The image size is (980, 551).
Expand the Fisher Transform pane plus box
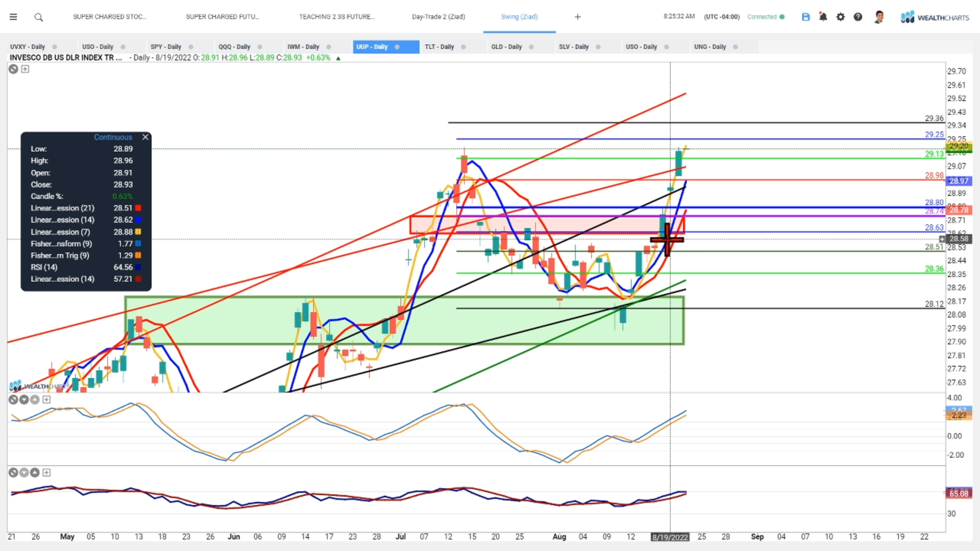46,399
